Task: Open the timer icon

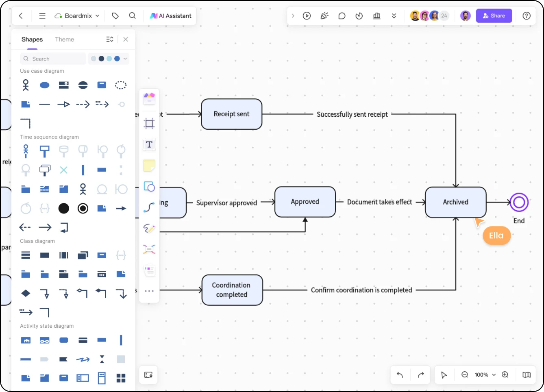Action: (x=359, y=16)
